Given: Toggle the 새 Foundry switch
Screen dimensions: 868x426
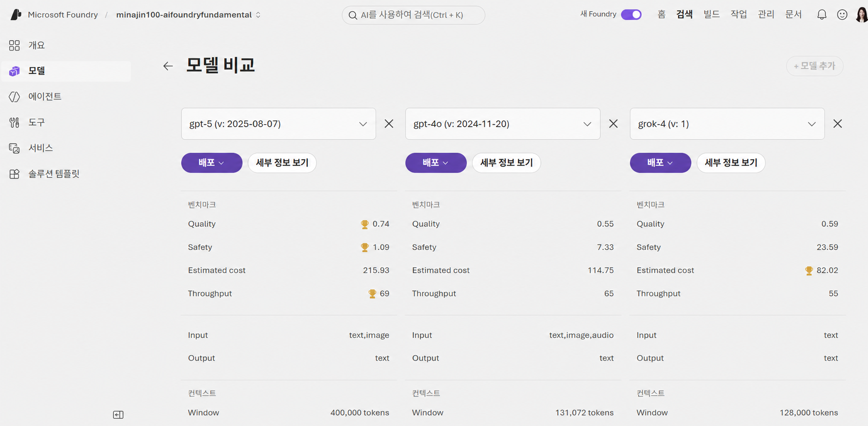Looking at the screenshot, I should pos(631,15).
